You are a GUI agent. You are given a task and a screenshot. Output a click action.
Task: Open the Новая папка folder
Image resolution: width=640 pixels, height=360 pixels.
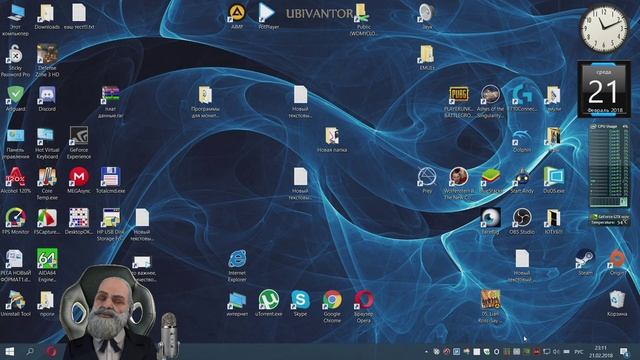click(332, 139)
